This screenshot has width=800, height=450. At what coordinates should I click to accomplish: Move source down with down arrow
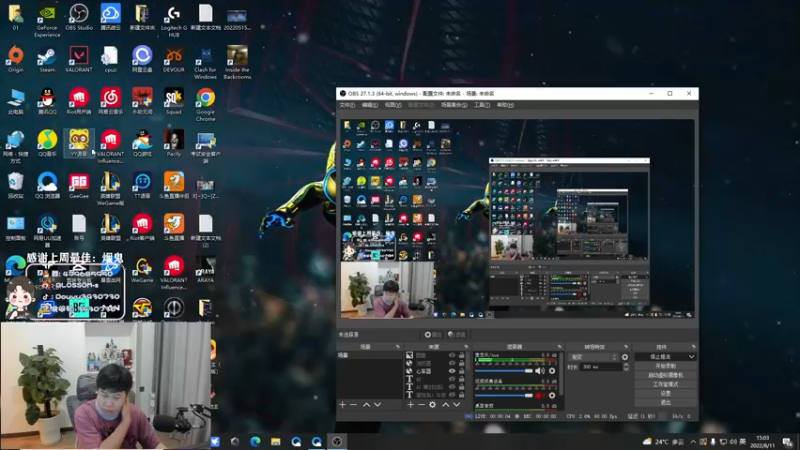(x=457, y=405)
